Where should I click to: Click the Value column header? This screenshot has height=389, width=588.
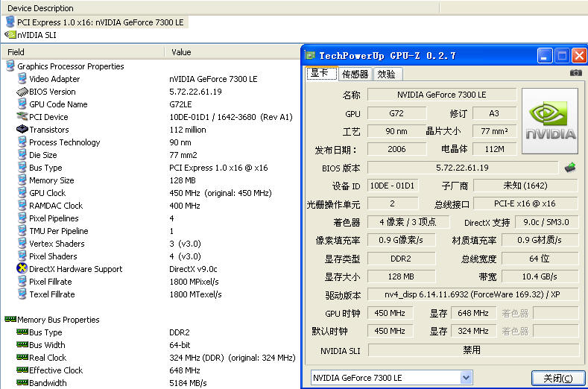click(x=233, y=51)
